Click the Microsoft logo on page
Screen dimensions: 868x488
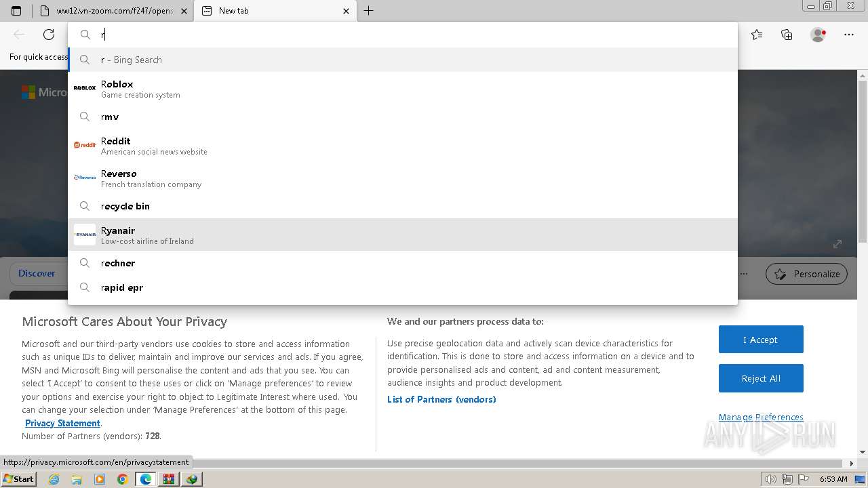point(28,92)
